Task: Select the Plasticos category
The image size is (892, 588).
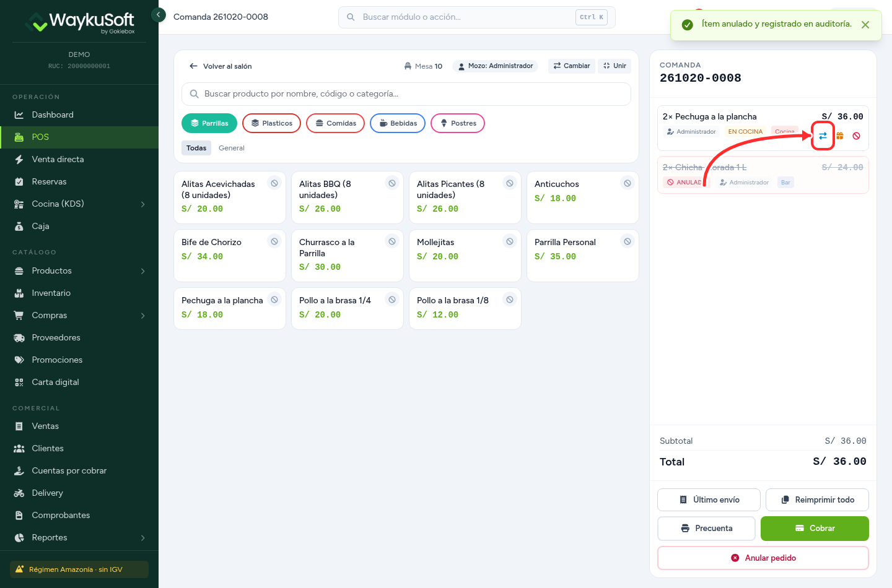Action: 271,123
